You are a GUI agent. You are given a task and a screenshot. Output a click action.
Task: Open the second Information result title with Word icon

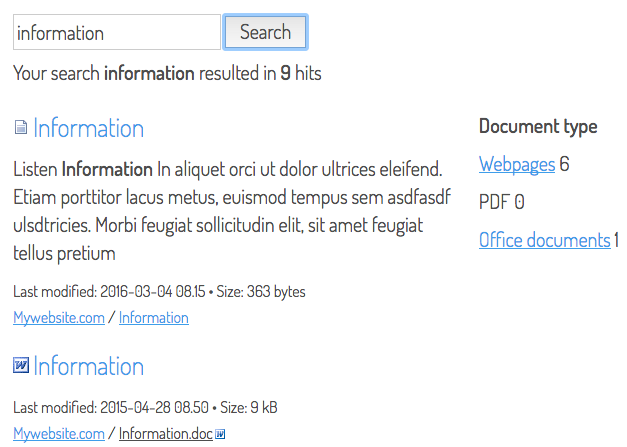[x=88, y=366]
